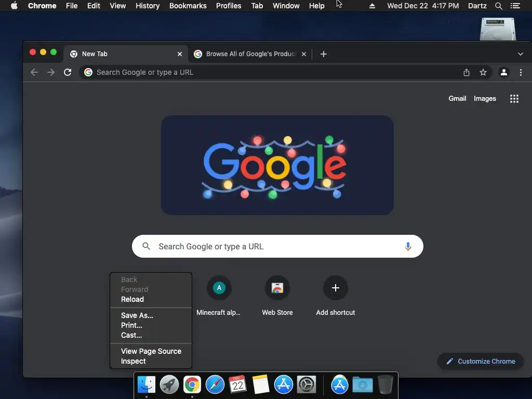Image resolution: width=532 pixels, height=399 pixels.
Task: Open the Calendar dock icon
Action: pyautogui.click(x=237, y=384)
